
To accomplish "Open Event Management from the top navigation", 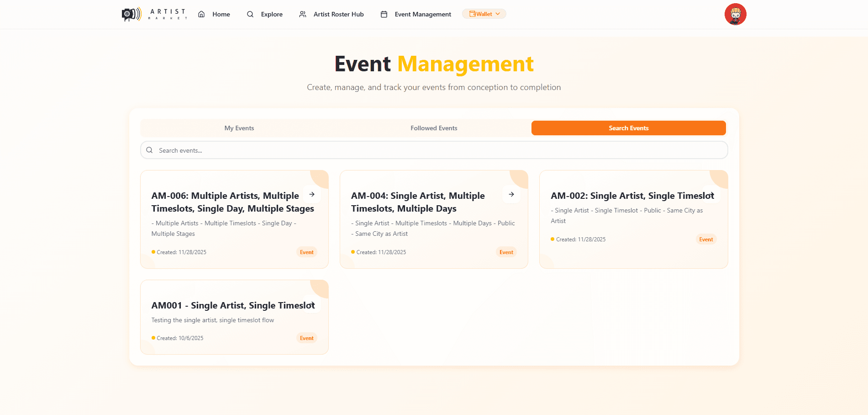I will point(422,14).
